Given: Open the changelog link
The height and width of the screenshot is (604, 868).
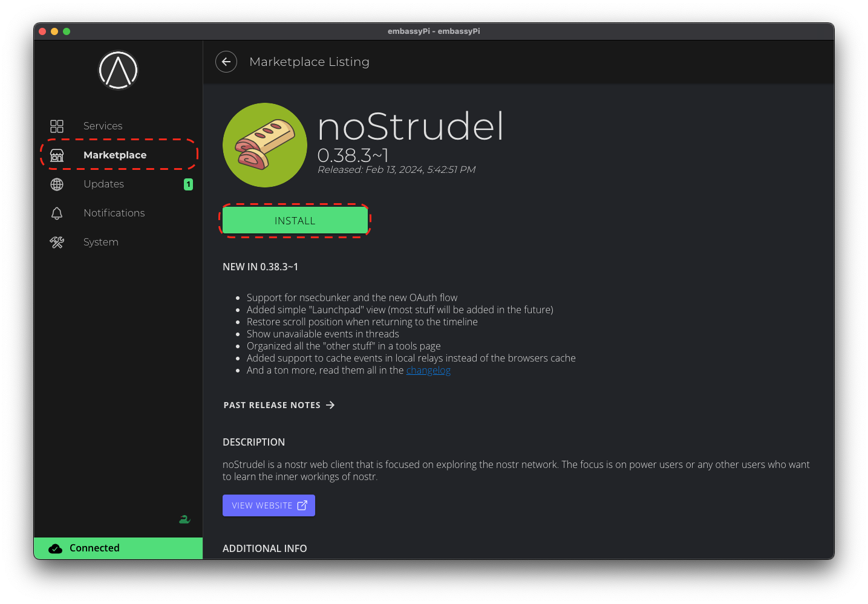Looking at the screenshot, I should pos(428,369).
